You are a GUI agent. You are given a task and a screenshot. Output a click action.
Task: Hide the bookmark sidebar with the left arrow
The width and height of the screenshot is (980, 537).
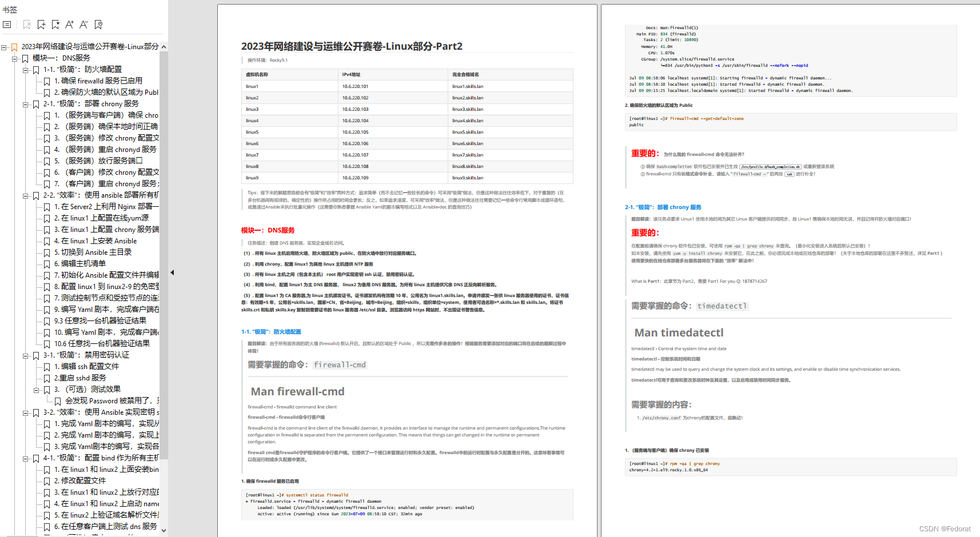point(172,272)
